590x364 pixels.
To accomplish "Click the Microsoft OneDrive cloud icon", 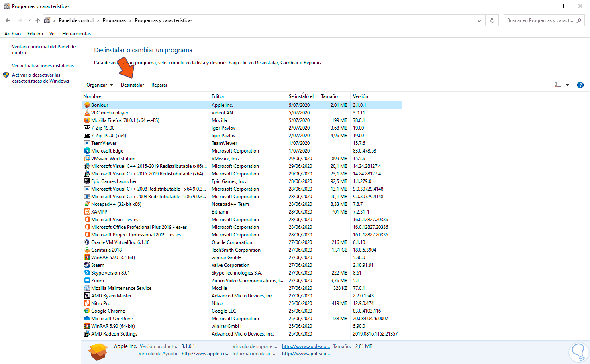I will click(87, 319).
